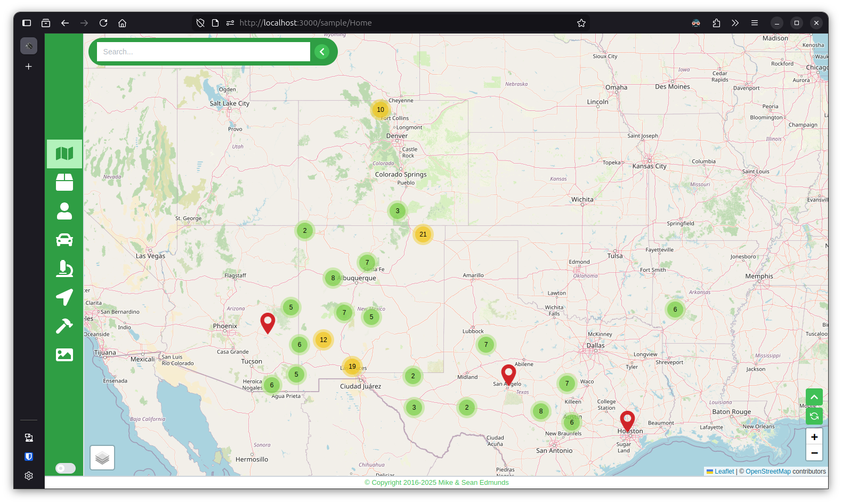The image size is (842, 504).
Task: Flip the toggle switch at sidebar bottom
Action: point(66,468)
